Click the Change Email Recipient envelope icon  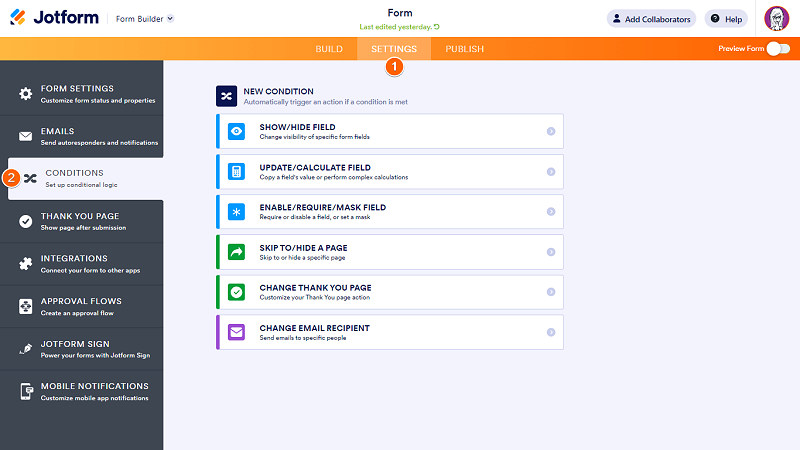click(236, 332)
